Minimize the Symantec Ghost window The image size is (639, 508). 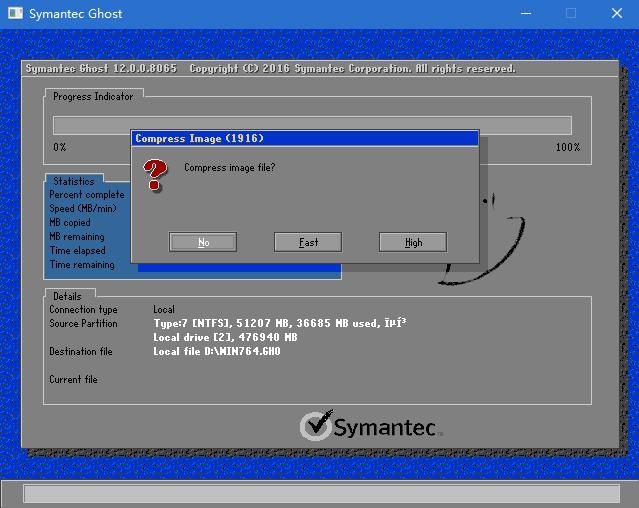point(525,13)
